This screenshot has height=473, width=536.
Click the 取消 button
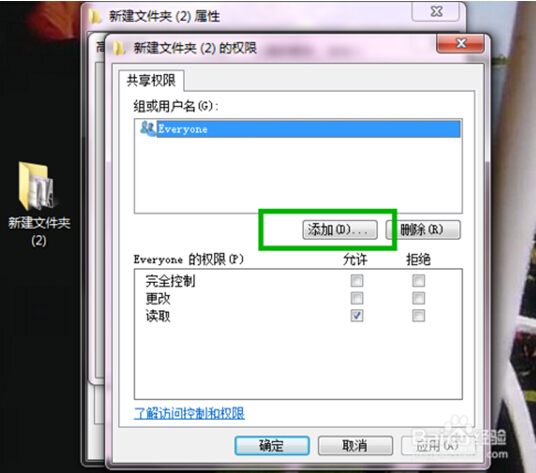tap(355, 446)
